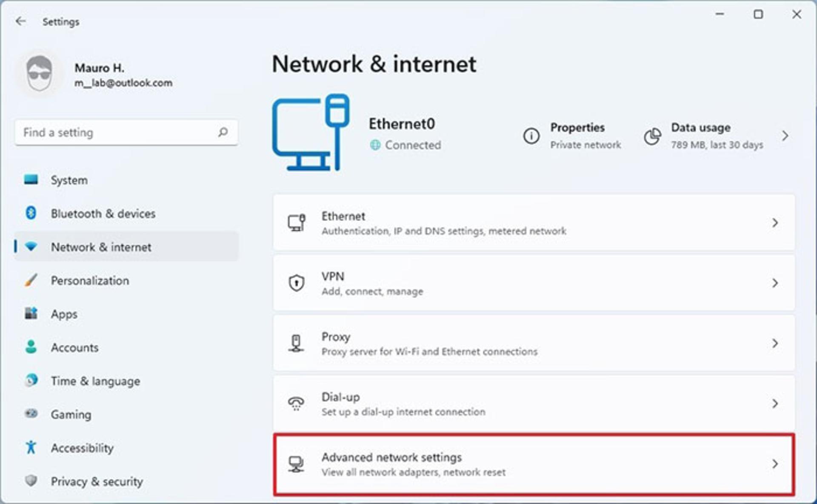Click the search magnifier icon
817x504 pixels.
click(x=223, y=132)
